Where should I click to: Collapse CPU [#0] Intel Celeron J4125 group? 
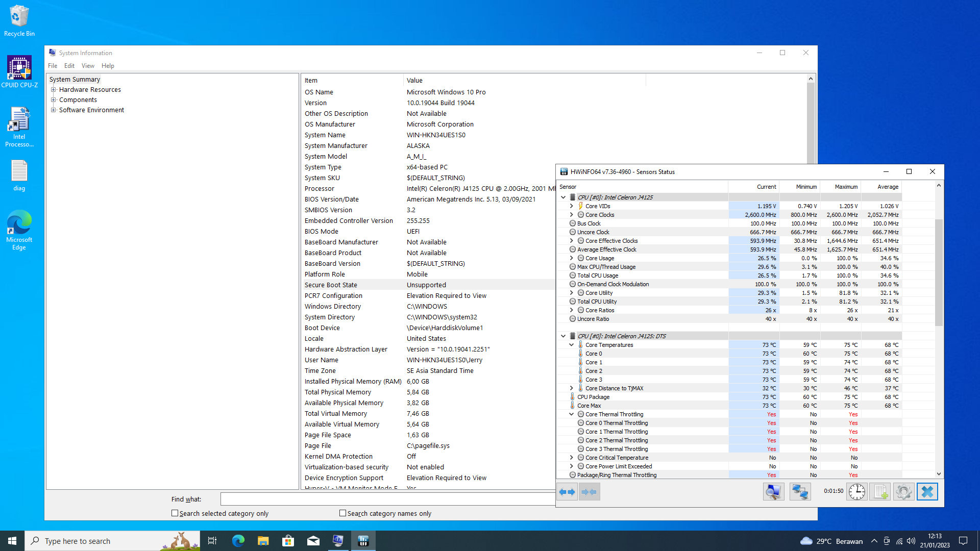point(563,197)
